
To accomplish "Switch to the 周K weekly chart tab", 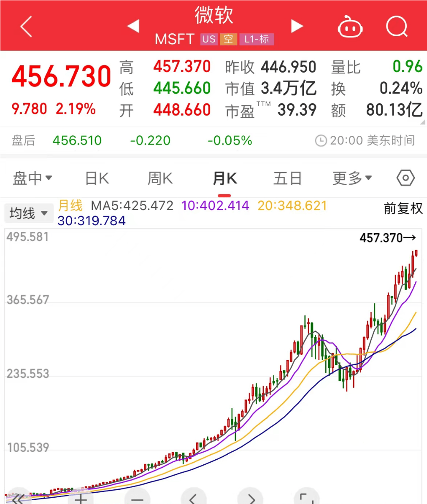I will (x=160, y=178).
